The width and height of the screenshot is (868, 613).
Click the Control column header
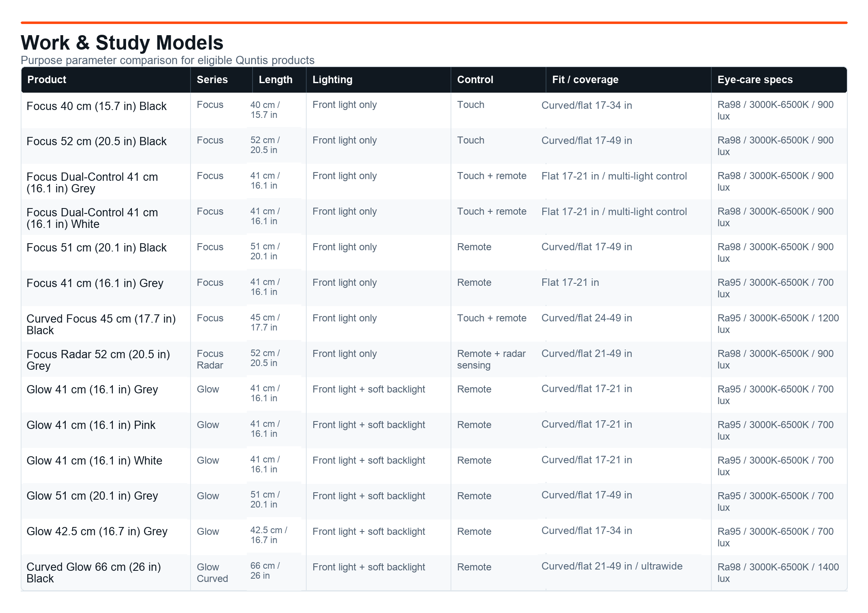click(x=498, y=80)
